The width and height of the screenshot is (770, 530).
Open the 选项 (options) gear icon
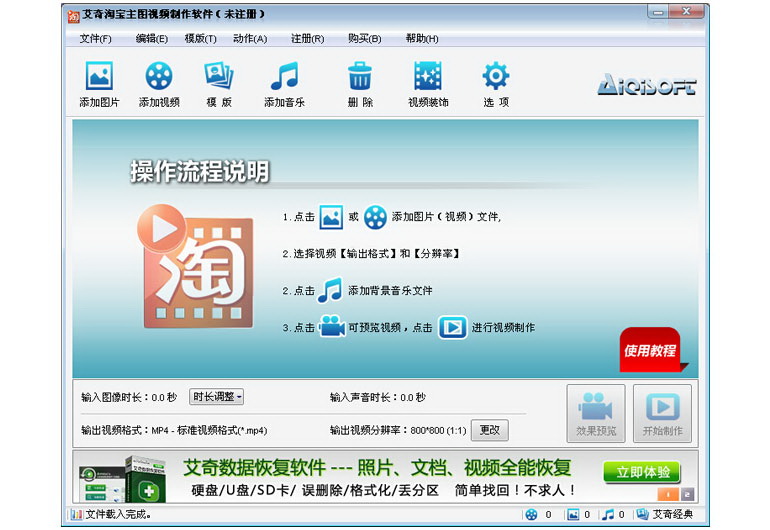click(495, 76)
